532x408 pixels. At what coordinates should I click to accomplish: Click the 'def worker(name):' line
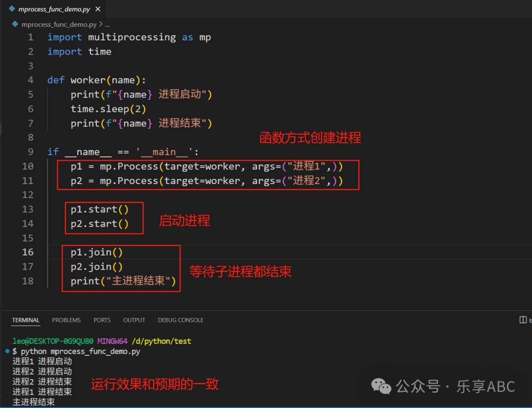tap(97, 80)
